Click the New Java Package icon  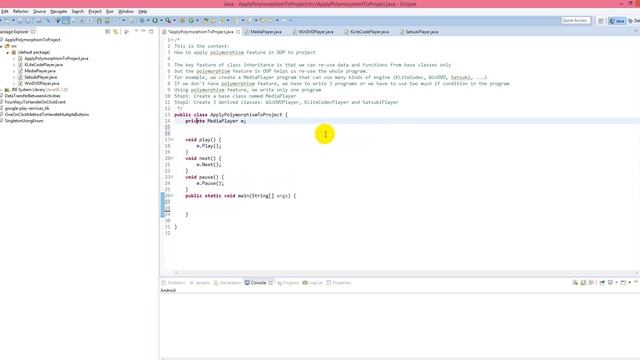pos(182,20)
